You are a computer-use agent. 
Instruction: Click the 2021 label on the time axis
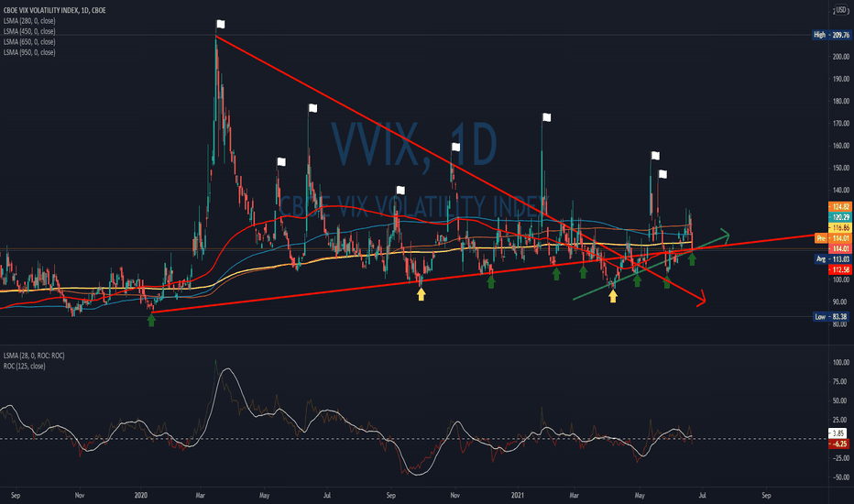[518, 495]
